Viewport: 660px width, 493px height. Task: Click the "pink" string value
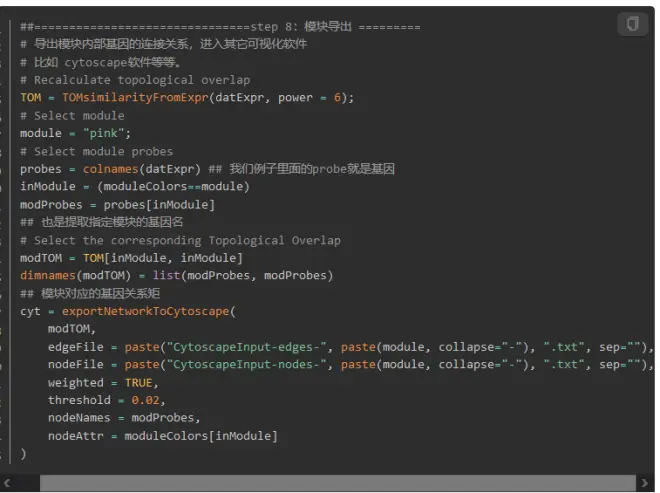tap(104, 133)
